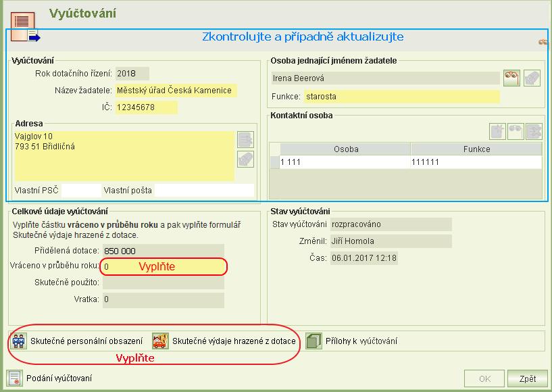Click the Irena Beerová name field

pos(386,78)
